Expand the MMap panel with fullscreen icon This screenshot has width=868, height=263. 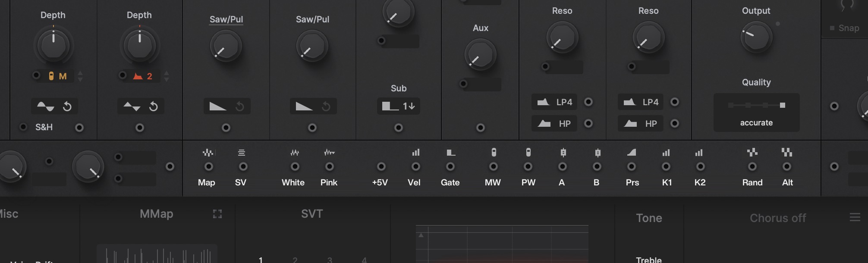(x=217, y=214)
